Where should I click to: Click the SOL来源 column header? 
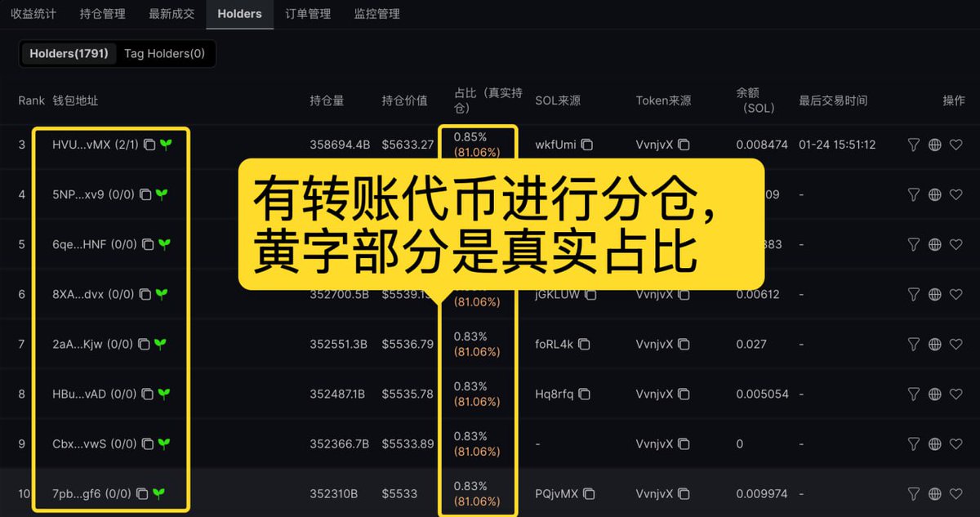pos(558,100)
